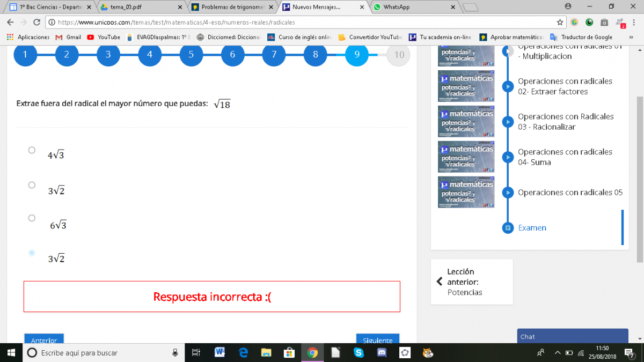644x362 pixels.
Task: Select the 4√3 answer option
Action: tap(32, 150)
